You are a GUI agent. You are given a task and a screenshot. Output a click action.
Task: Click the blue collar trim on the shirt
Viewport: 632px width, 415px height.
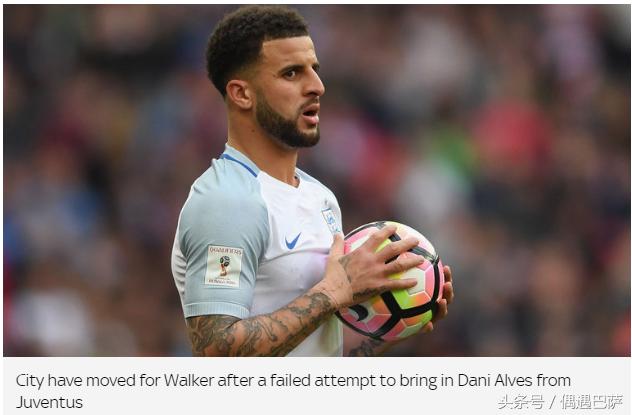click(x=239, y=165)
